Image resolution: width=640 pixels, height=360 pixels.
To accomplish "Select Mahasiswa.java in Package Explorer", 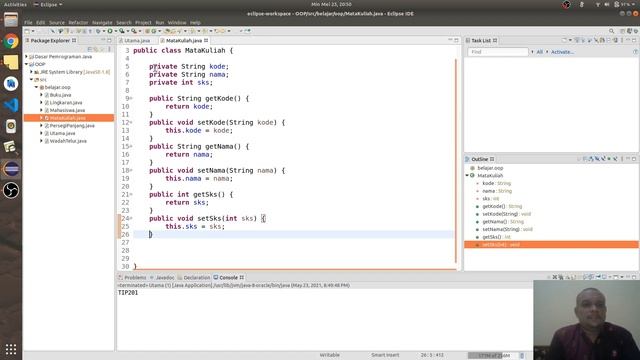I will click(67, 110).
